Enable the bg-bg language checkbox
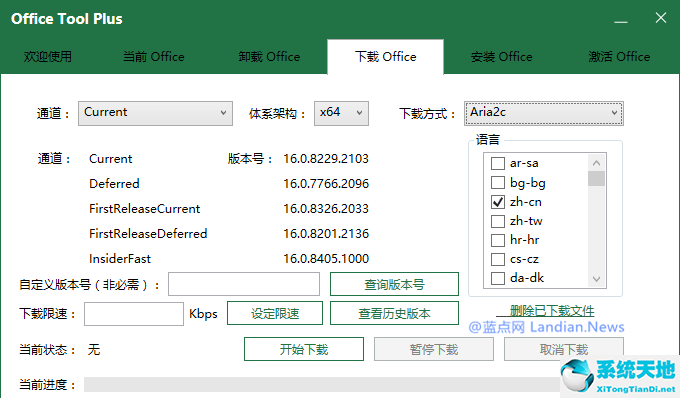Image resolution: width=680 pixels, height=398 pixels. coord(497,183)
